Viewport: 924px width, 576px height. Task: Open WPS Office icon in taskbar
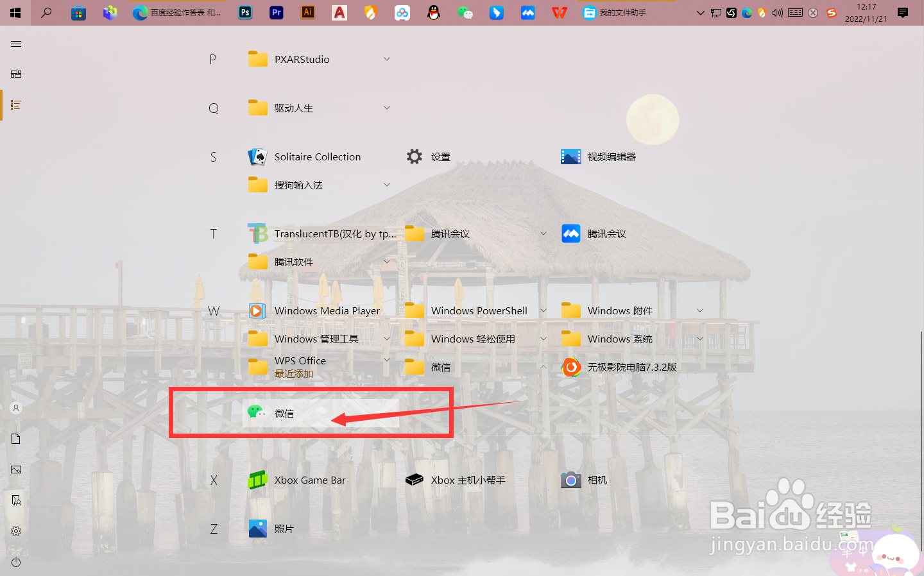(560, 13)
